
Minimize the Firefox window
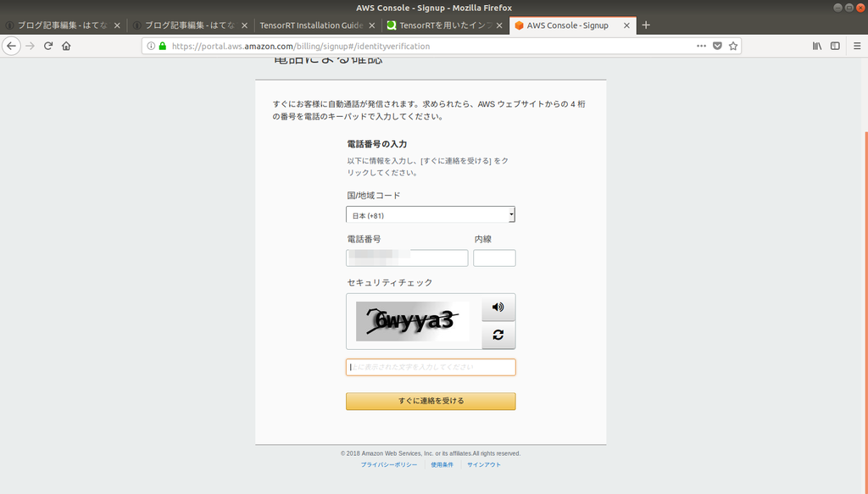(837, 8)
